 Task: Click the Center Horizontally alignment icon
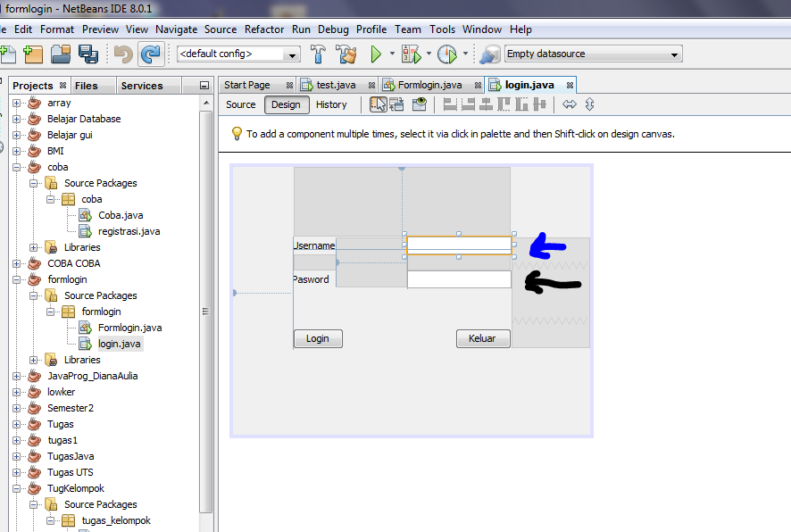pyautogui.click(x=486, y=104)
